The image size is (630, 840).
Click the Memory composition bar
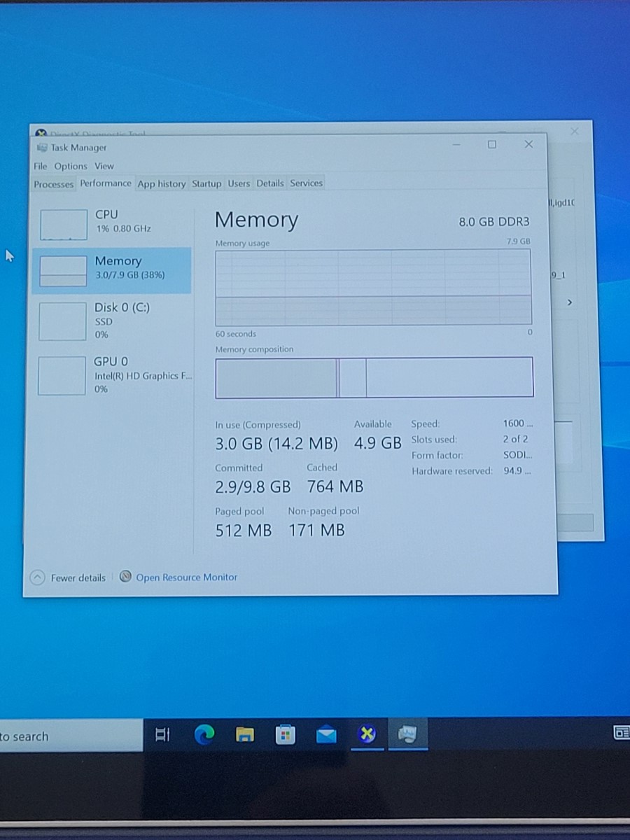[374, 377]
